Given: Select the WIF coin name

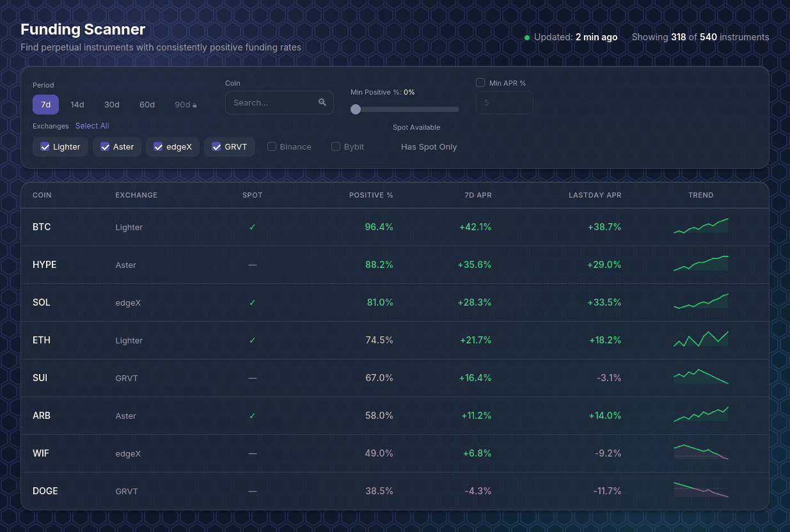Looking at the screenshot, I should point(41,453).
